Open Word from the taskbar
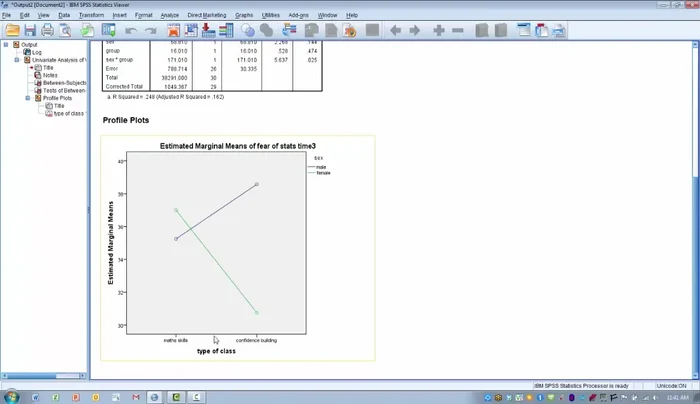This screenshot has width=700, height=404. click(35, 397)
